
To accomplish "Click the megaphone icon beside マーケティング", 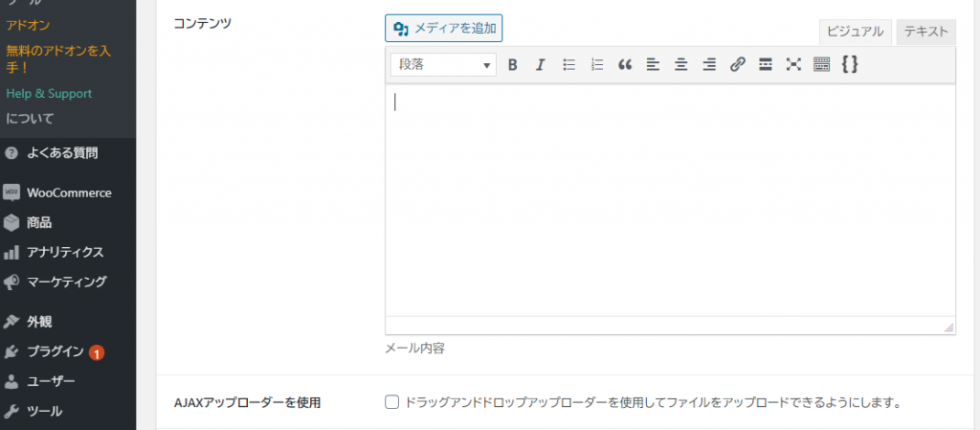I will click(x=11, y=283).
